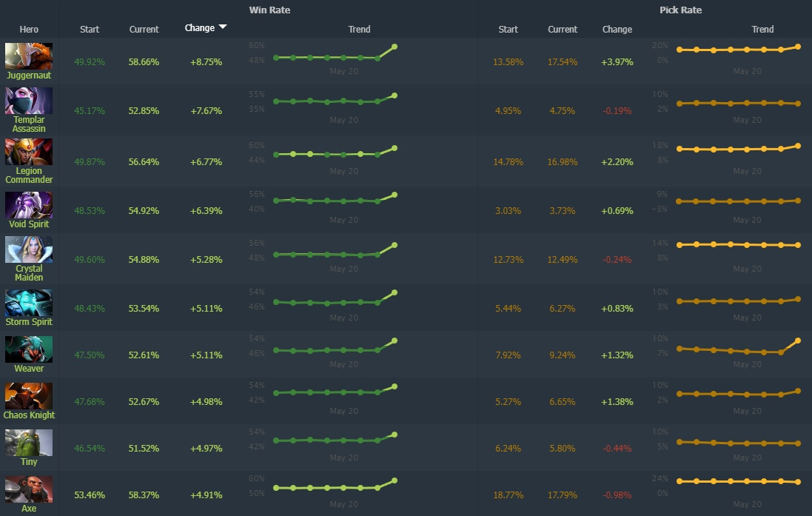
Task: Click the Juggernaut name link
Action: (28, 75)
